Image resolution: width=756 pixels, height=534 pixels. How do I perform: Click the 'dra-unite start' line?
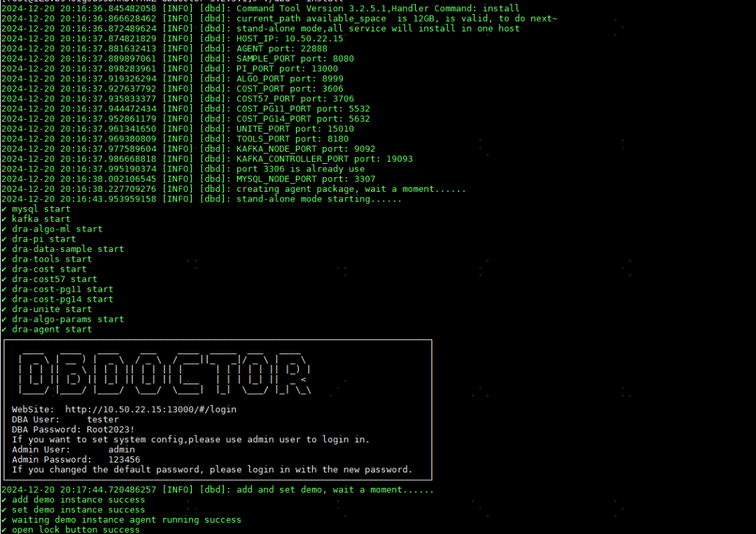pos(46,309)
